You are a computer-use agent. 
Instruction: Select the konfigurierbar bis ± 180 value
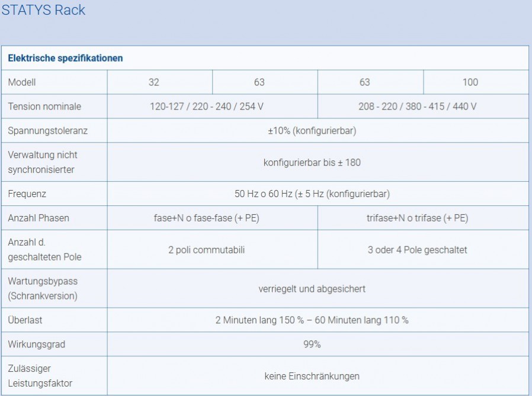(312, 162)
